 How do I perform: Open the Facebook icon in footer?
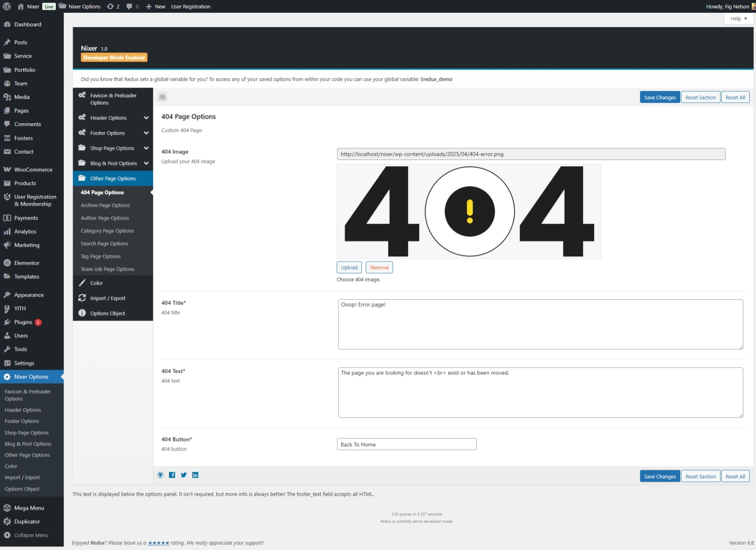pos(172,475)
